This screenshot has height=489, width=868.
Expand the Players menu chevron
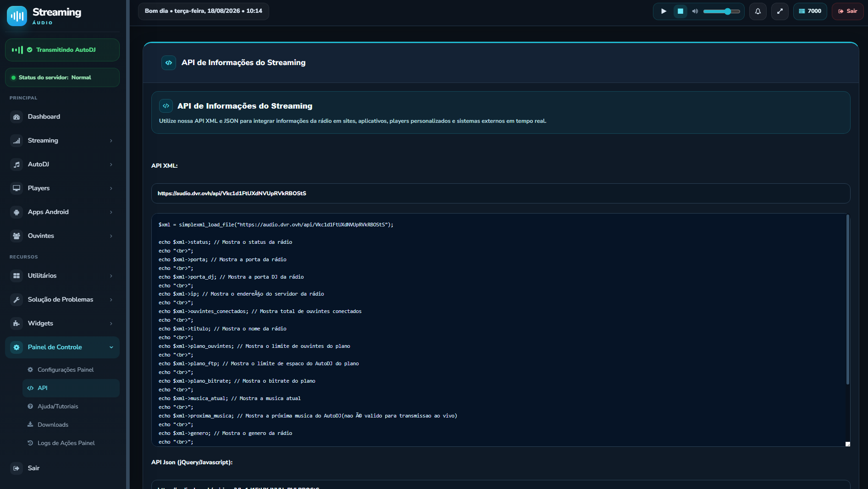[x=111, y=188]
